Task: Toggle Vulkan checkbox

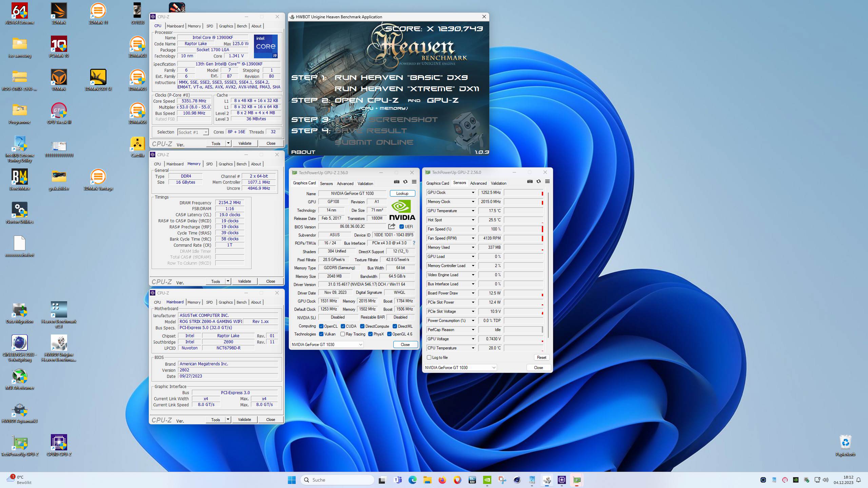Action: (321, 334)
